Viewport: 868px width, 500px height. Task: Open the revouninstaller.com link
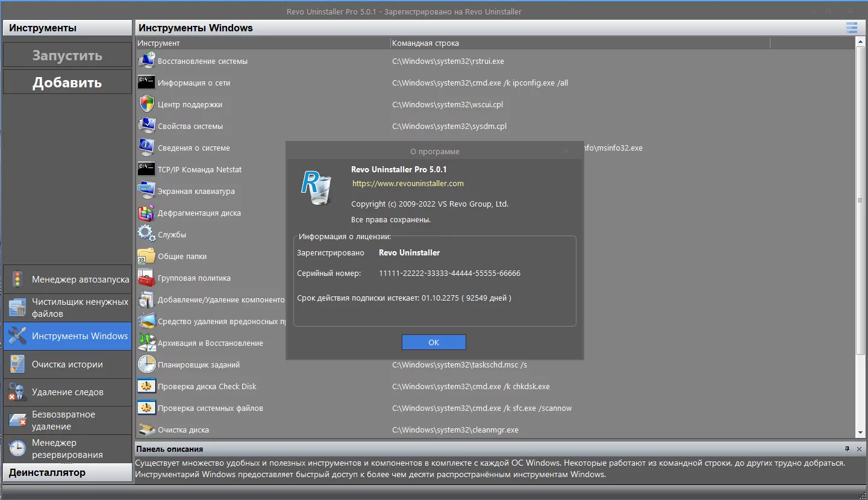point(408,183)
